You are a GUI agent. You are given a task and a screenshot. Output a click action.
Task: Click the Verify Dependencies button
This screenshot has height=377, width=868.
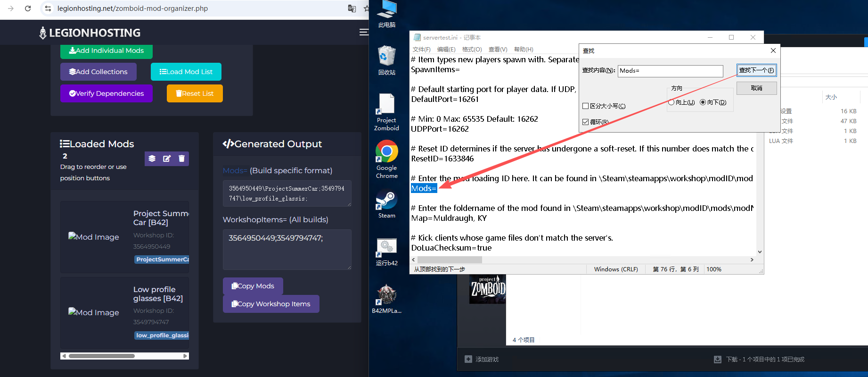106,93
